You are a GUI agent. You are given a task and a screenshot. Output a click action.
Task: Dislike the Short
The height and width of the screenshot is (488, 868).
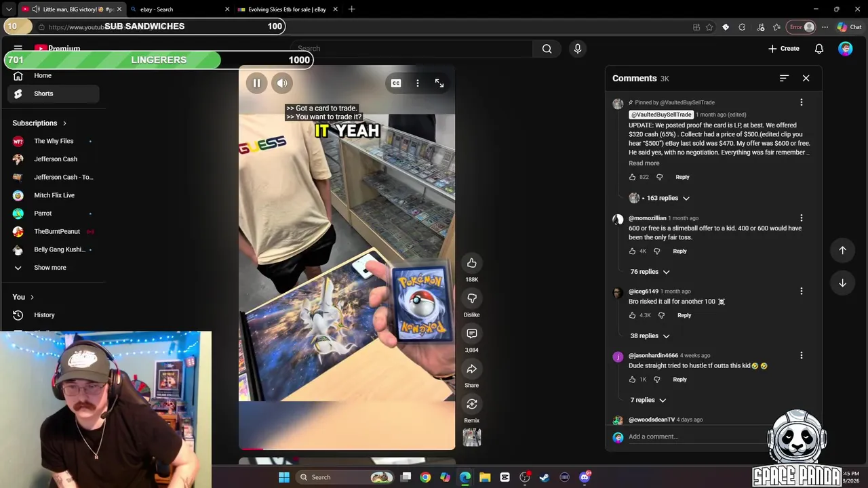472,298
